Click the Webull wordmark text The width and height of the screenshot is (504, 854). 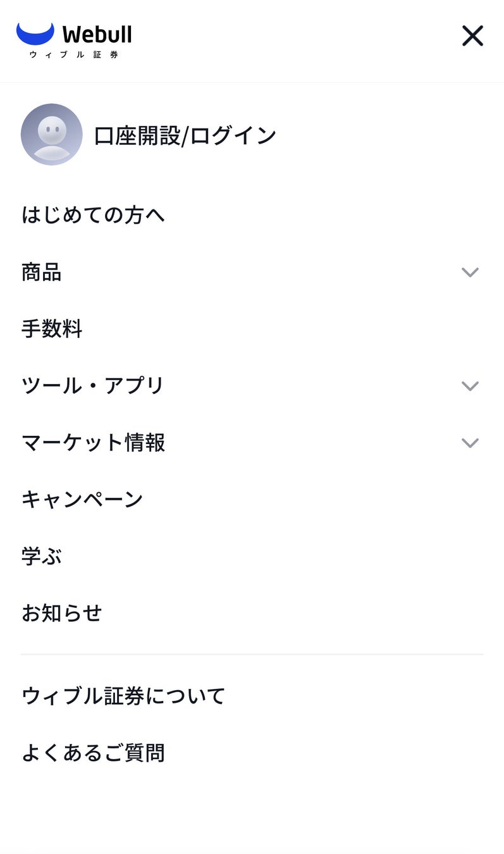coord(97,34)
